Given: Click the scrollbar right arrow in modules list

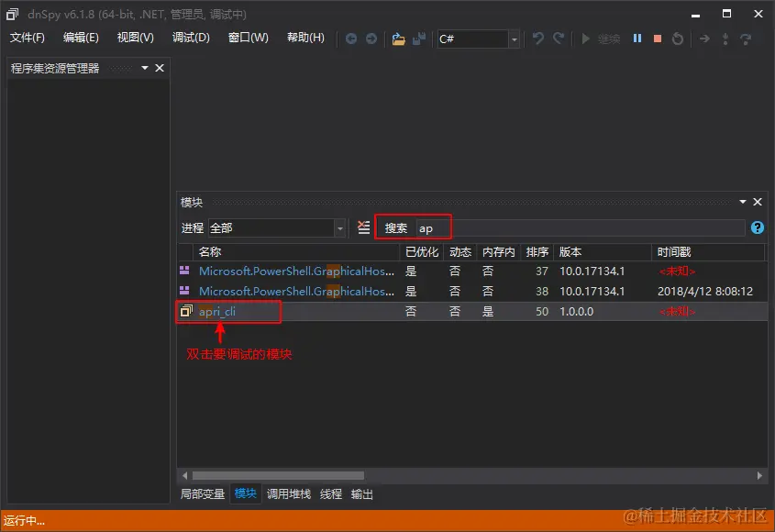Looking at the screenshot, I should point(759,476).
